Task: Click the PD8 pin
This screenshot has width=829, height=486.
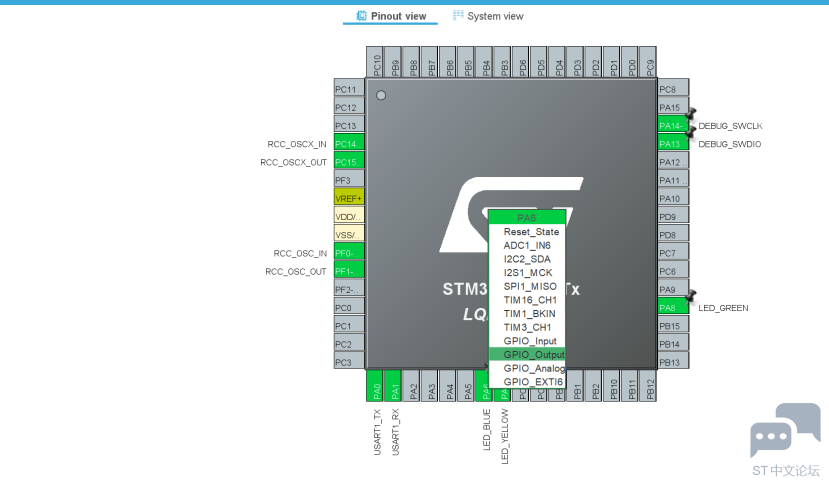Action: pyautogui.click(x=674, y=235)
